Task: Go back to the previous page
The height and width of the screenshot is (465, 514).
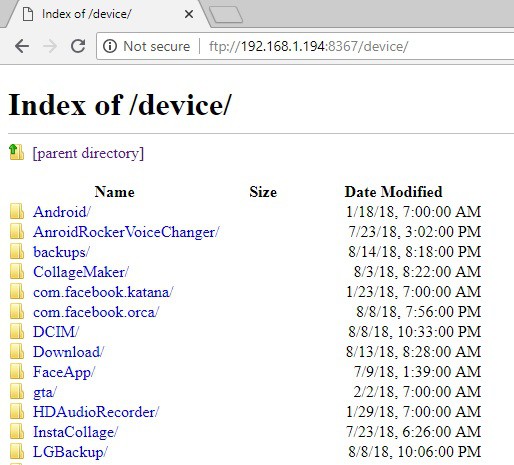Action: 22,46
